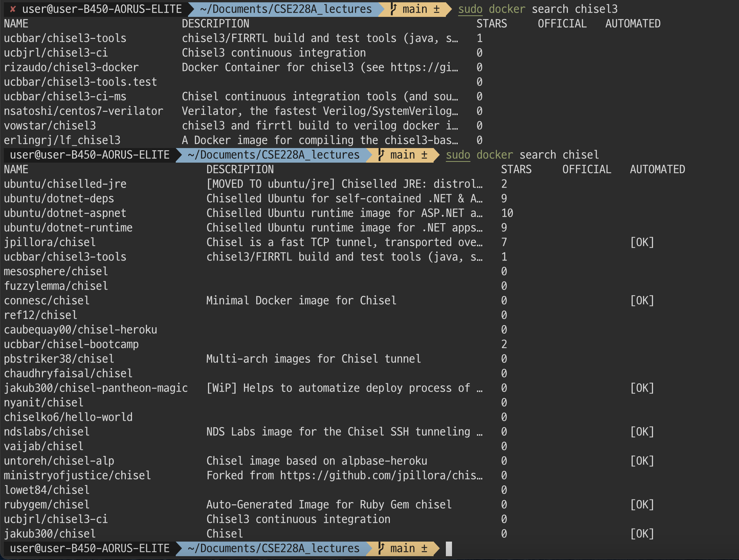Click 'untoreh/chisel-alp' row name
Image resolution: width=739 pixels, height=560 pixels.
tap(59, 461)
